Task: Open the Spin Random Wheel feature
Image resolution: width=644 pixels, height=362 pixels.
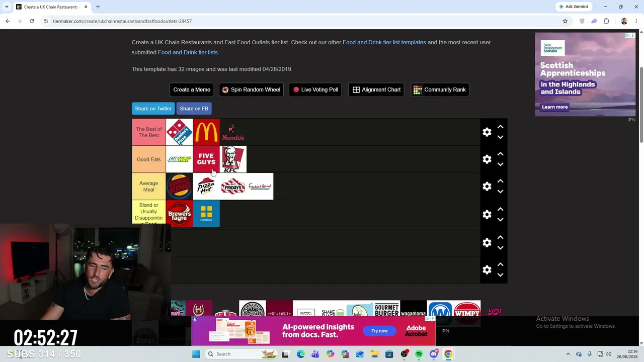Action: click(251, 89)
